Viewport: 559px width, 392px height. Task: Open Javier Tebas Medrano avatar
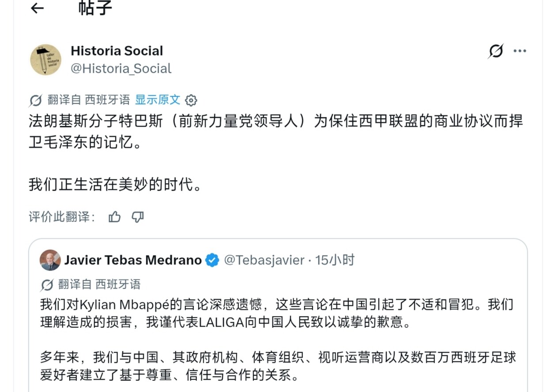50,260
